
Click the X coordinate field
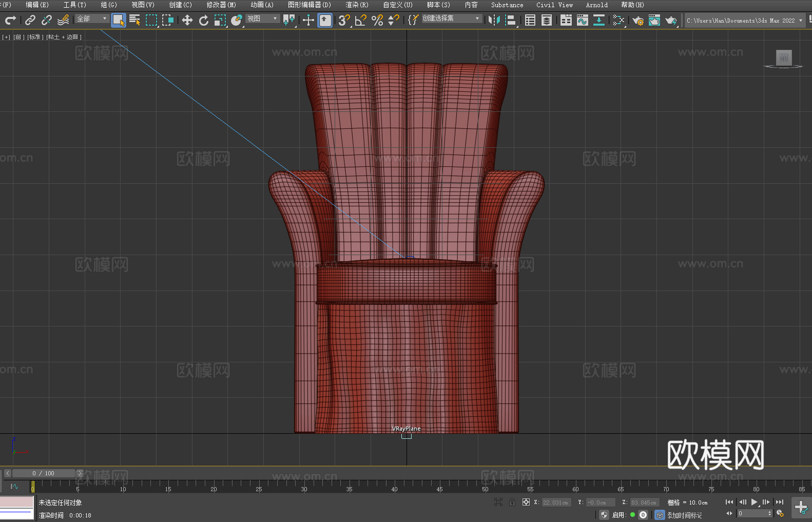(556, 502)
